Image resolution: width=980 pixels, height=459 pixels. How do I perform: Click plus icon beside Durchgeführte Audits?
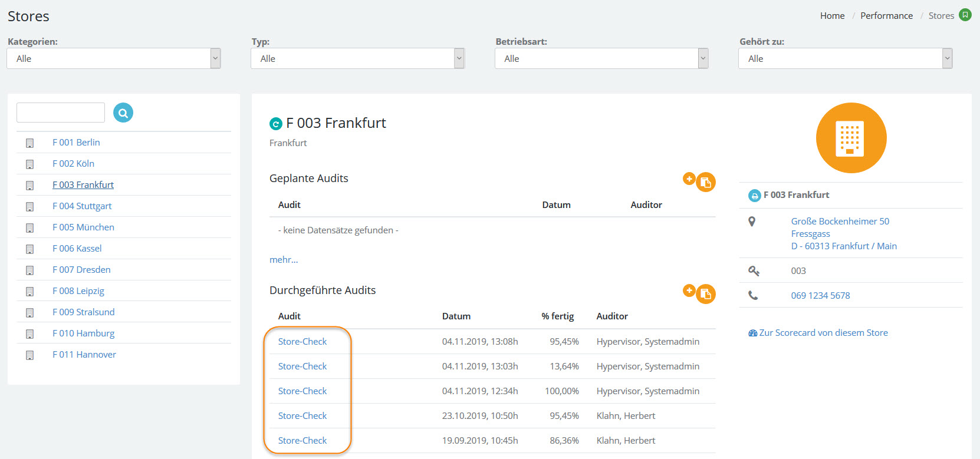click(x=688, y=290)
